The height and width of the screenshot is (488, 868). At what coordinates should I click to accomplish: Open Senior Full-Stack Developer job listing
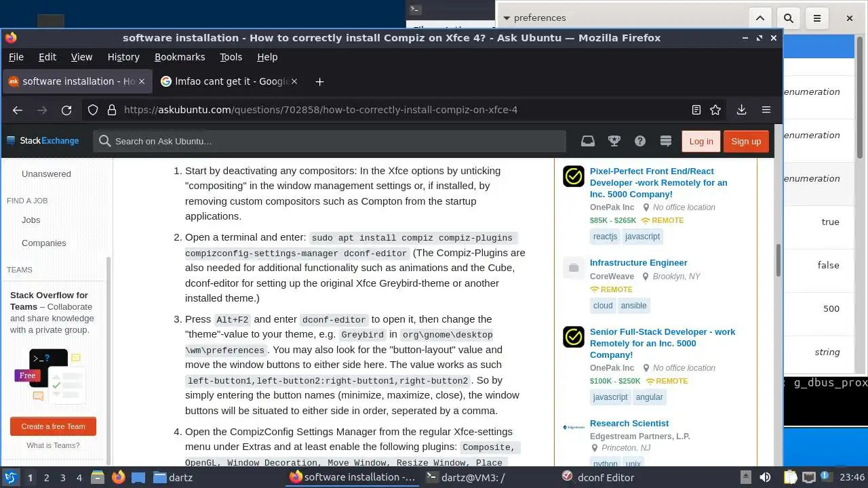point(663,343)
